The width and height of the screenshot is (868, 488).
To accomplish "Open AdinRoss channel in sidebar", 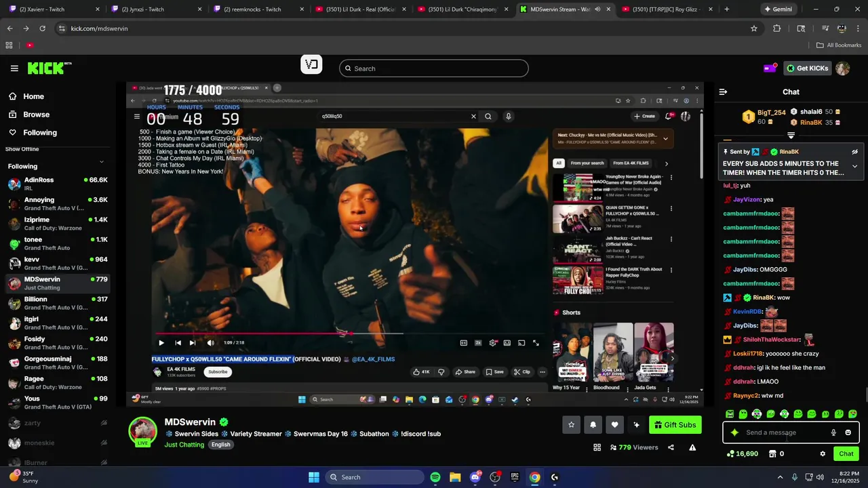I will coord(57,184).
